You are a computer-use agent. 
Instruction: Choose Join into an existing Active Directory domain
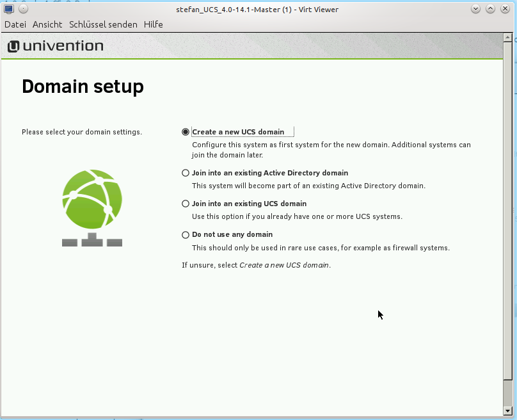click(x=186, y=173)
